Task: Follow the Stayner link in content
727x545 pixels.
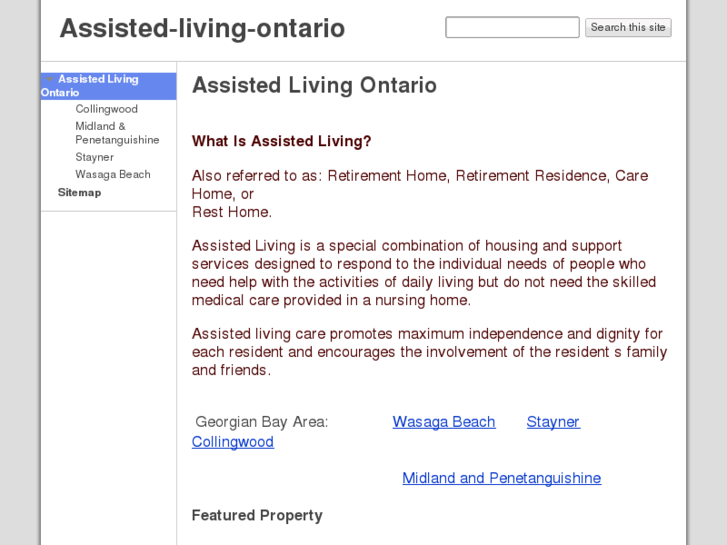Action: (553, 422)
